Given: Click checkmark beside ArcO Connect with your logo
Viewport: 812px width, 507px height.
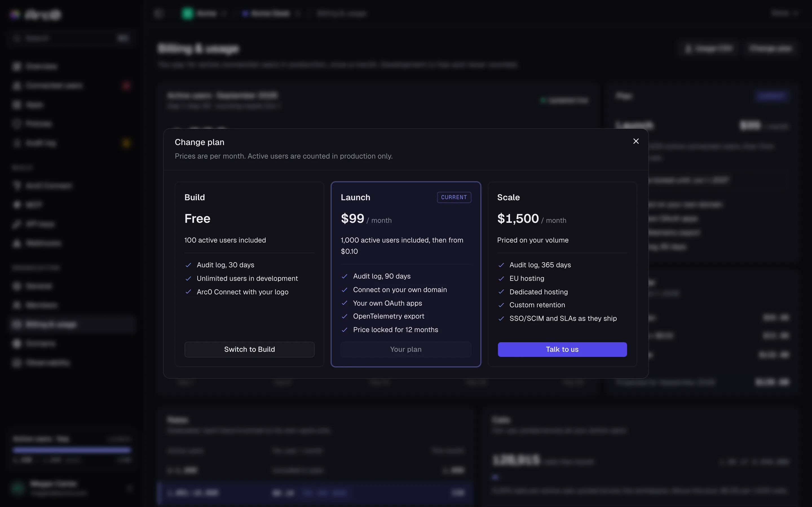Looking at the screenshot, I should 188,292.
